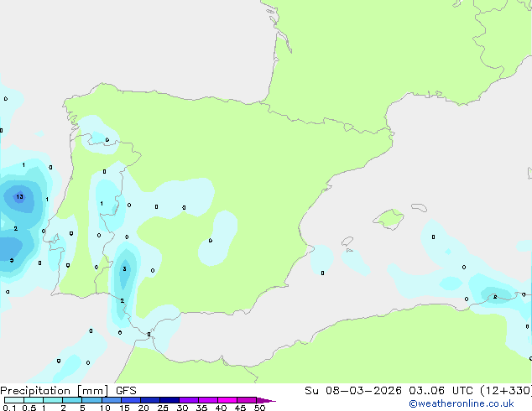Image resolution: width=532 pixels, height=411 pixels.
Task: Pick the 5–10 mm light blue legend swatch
Action: point(91,400)
